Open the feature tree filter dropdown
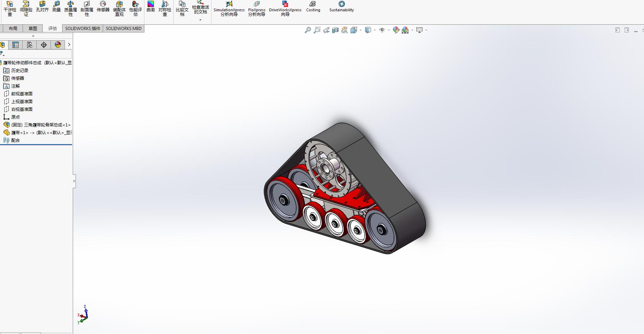Image resolution: width=644 pixels, height=334 pixels. pos(2,54)
